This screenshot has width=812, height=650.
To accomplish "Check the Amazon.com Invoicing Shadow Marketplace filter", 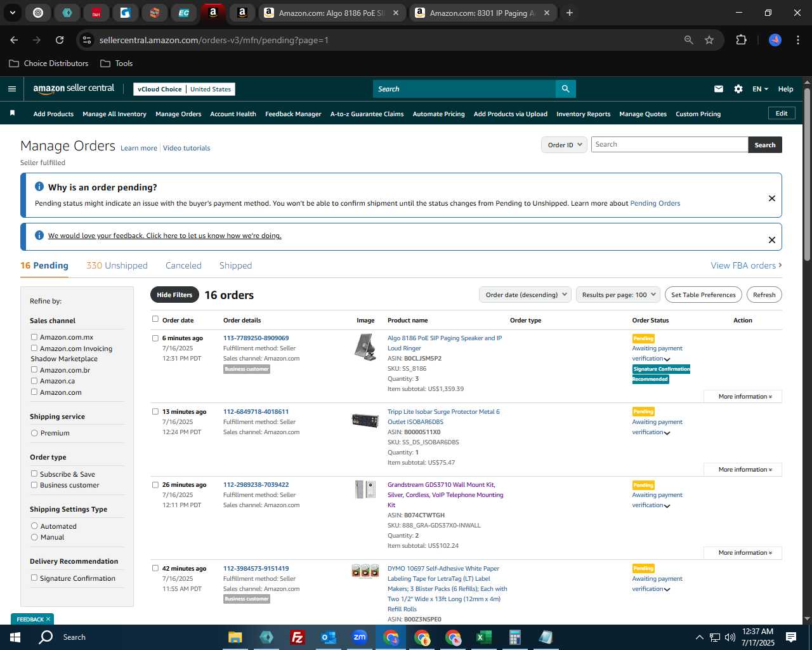I will click(x=34, y=348).
